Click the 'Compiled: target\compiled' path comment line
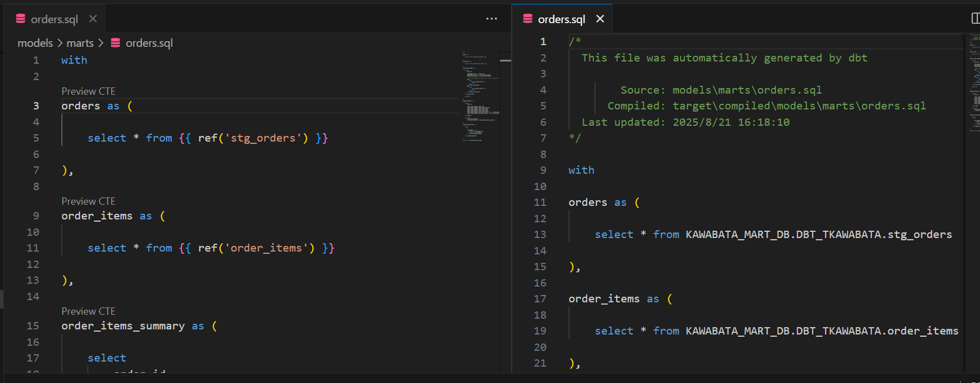 pos(766,106)
